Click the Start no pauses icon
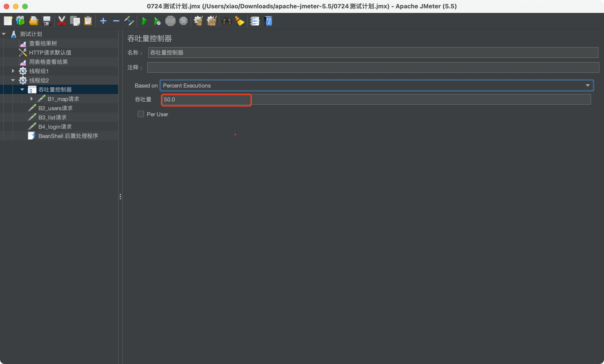This screenshot has width=604, height=364. (157, 21)
